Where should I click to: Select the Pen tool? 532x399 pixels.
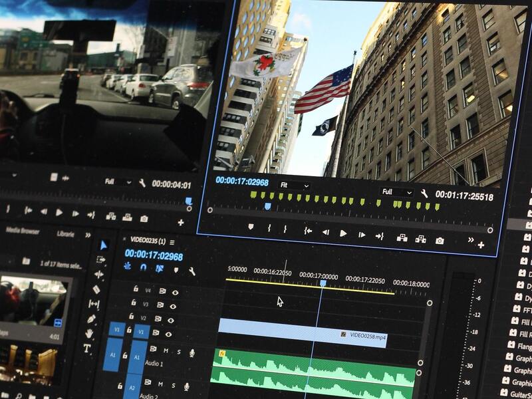point(91,319)
